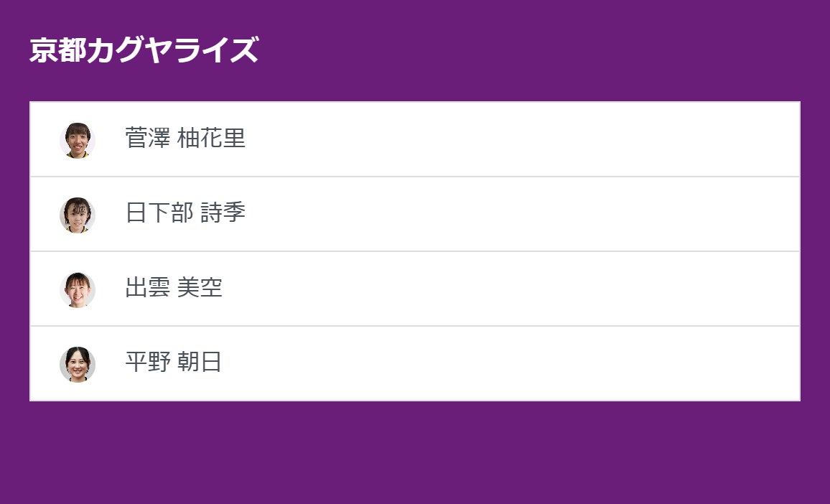The width and height of the screenshot is (830, 504).
Task: Open 日下部 詩季's player profile link
Action: [x=185, y=213]
